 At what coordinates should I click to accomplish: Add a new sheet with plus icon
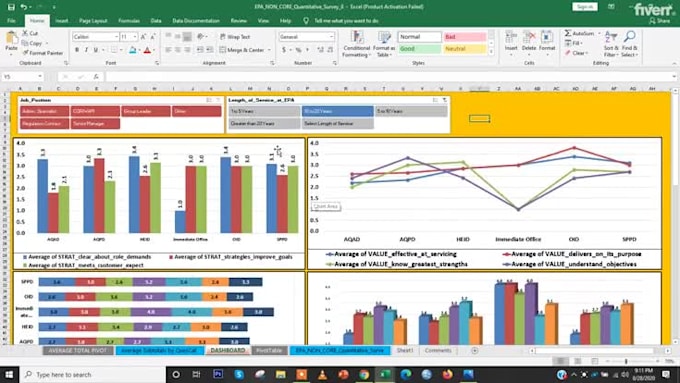(474, 350)
